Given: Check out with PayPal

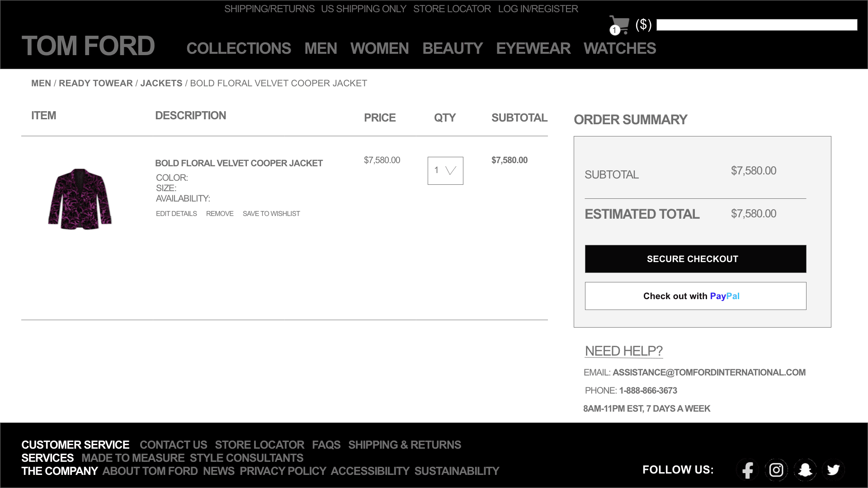Looking at the screenshot, I should [x=695, y=296].
